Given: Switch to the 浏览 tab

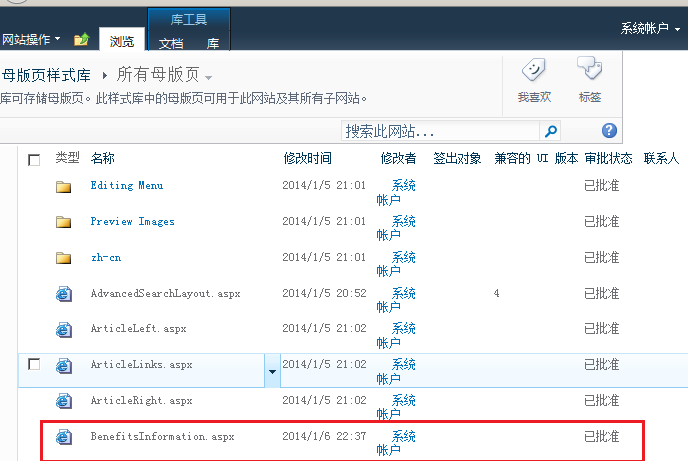Looking at the screenshot, I should 122,41.
